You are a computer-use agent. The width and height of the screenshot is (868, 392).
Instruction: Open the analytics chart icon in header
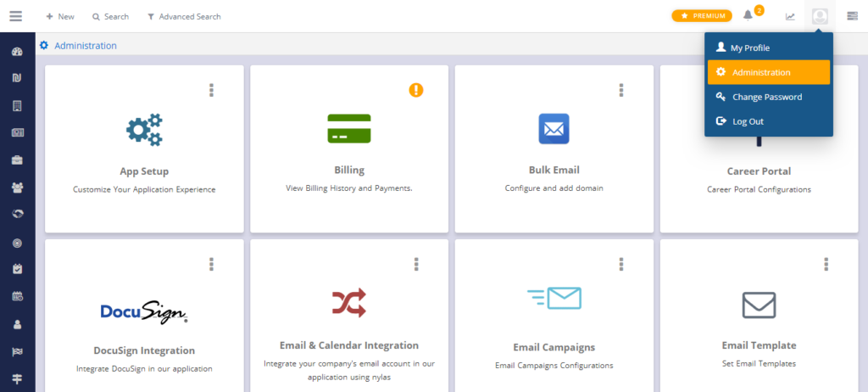(x=790, y=17)
